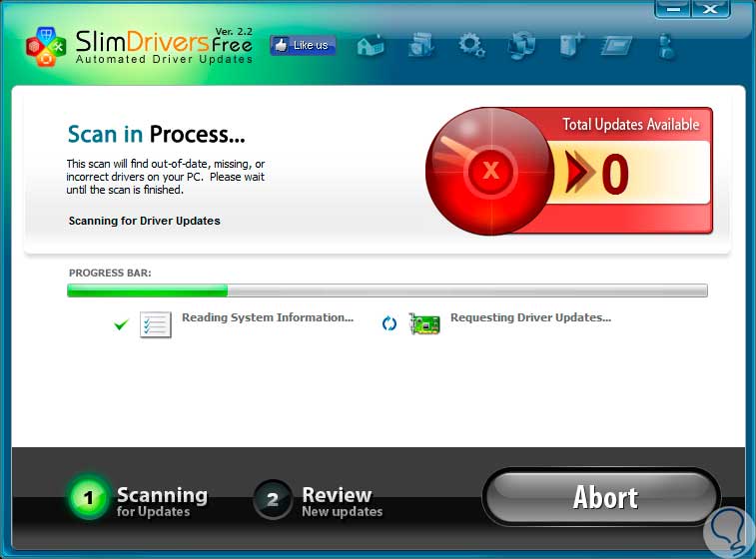Click 'Requesting Driver Updates...' text
Image resolution: width=756 pixels, height=559 pixels.
tap(531, 317)
